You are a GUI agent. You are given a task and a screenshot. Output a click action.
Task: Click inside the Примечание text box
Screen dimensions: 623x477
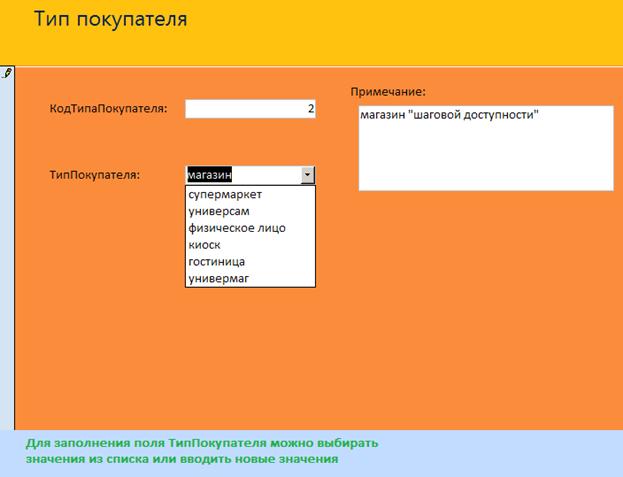point(486,148)
